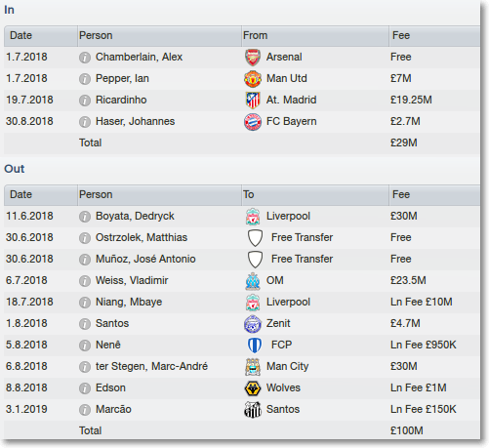
Task: Open info icon for ter Stegen, Marc-André
Action: coord(85,367)
